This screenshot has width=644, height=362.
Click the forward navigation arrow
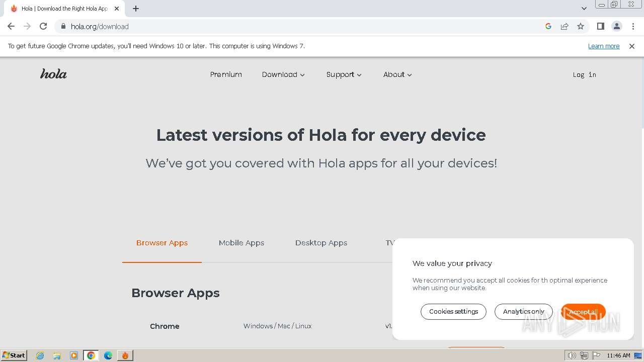coord(27,26)
